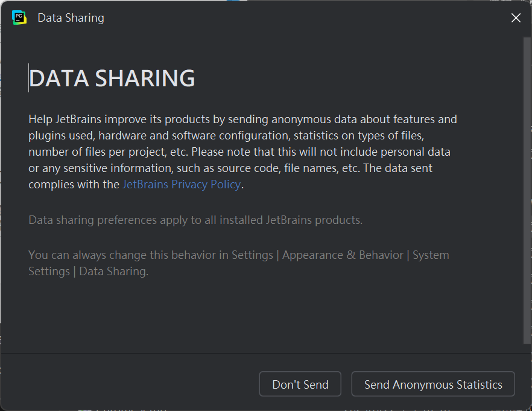Choose Don't Send button
This screenshot has height=411, width=532.
(x=300, y=384)
